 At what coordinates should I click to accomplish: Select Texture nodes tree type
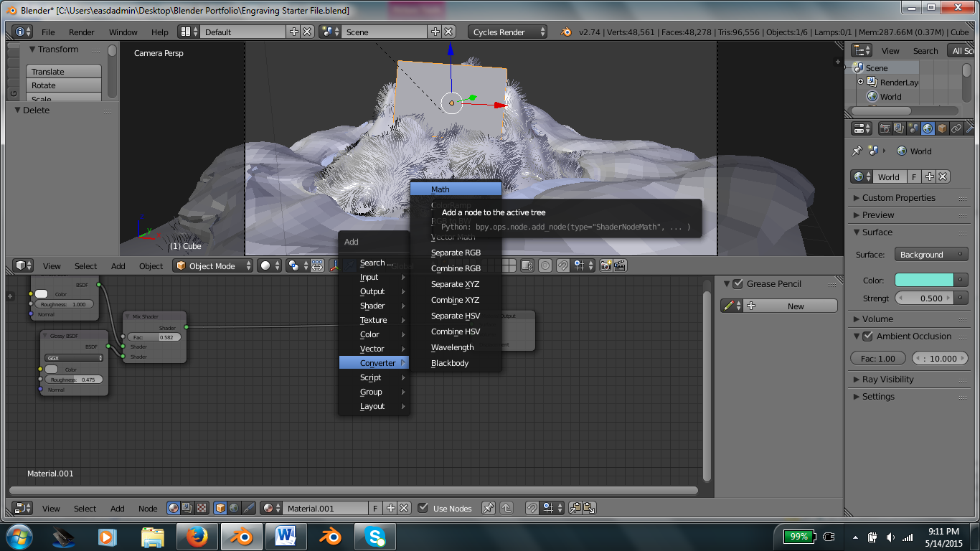coord(202,508)
